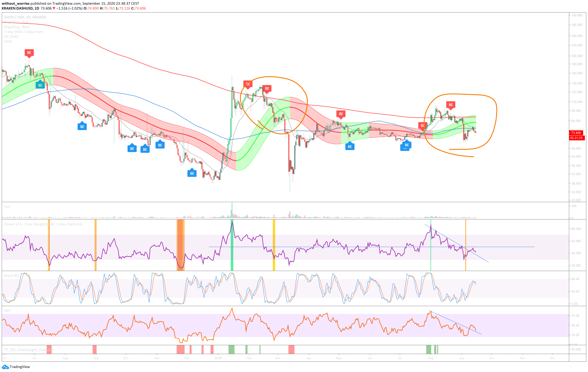Select the DASH / USD, 1D, KRAKEN legend title

[x=25, y=17]
